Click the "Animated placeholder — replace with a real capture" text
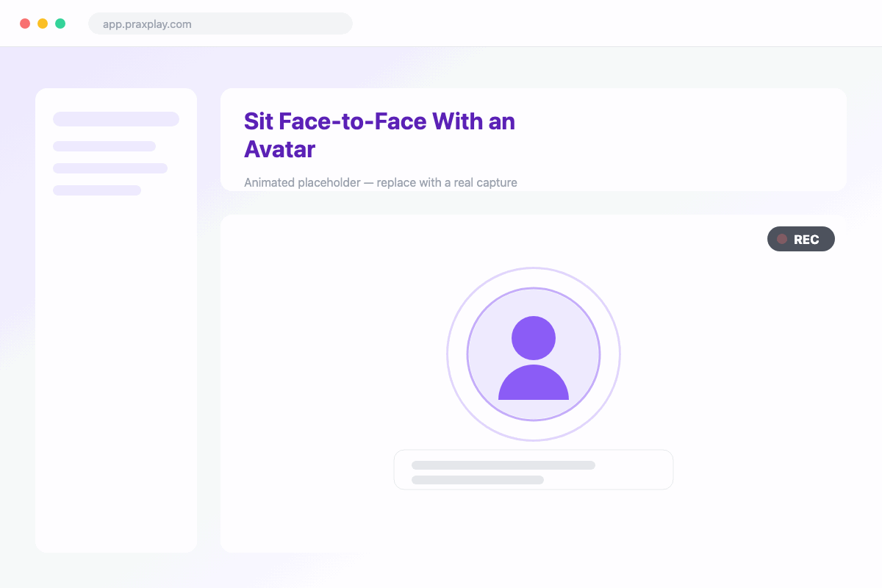This screenshot has width=882, height=588. 381,182
